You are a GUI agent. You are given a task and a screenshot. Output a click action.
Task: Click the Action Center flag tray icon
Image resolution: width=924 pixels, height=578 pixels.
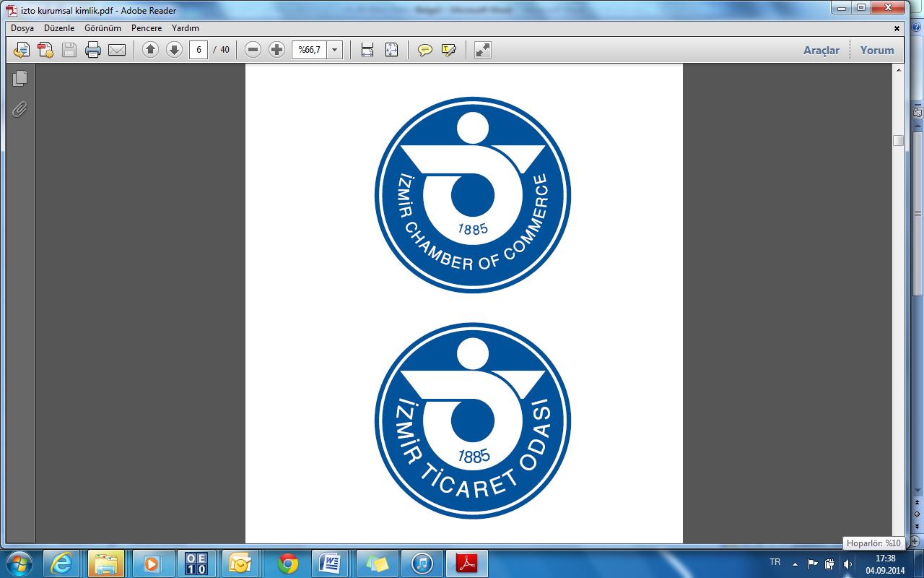click(813, 564)
